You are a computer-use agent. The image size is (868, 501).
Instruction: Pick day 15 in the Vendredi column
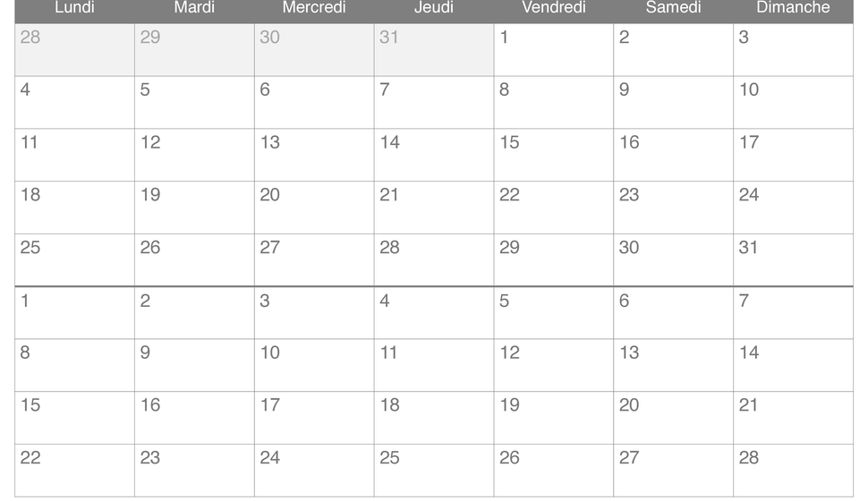coord(554,155)
